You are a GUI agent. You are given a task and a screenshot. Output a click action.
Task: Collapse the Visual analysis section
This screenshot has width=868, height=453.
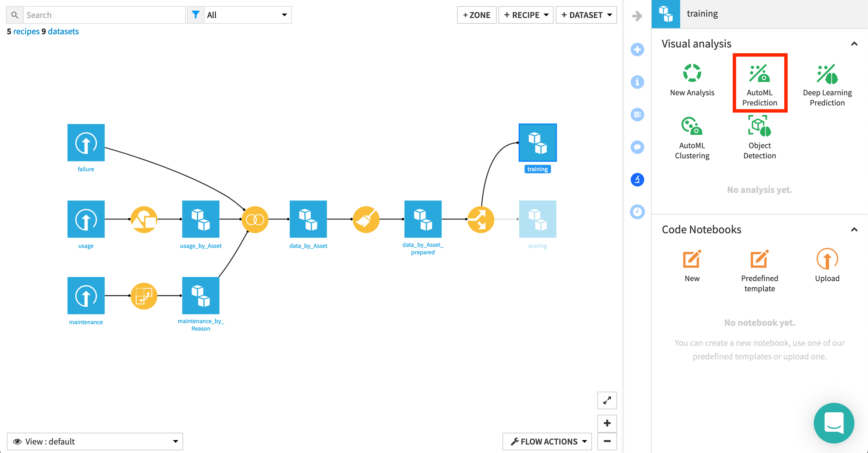855,43
